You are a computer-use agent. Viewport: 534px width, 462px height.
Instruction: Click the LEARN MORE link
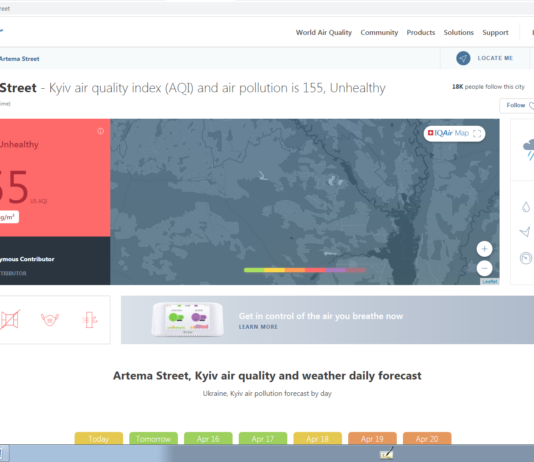258,327
